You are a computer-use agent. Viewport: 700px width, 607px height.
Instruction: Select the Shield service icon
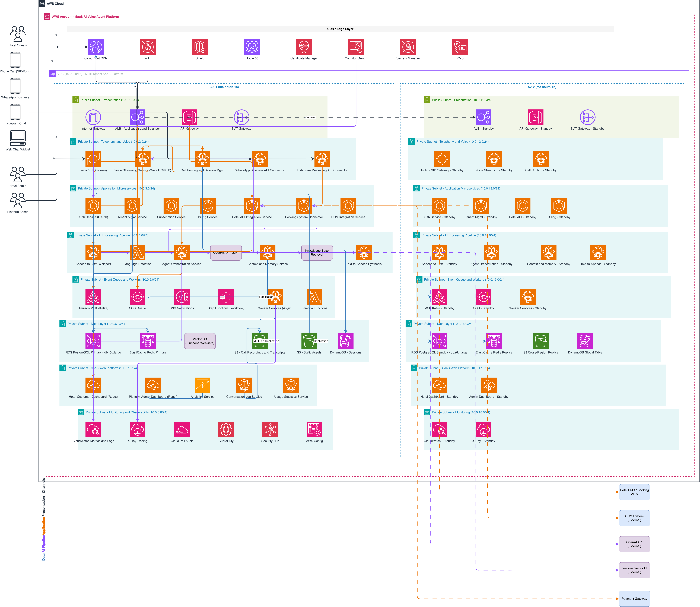[200, 47]
